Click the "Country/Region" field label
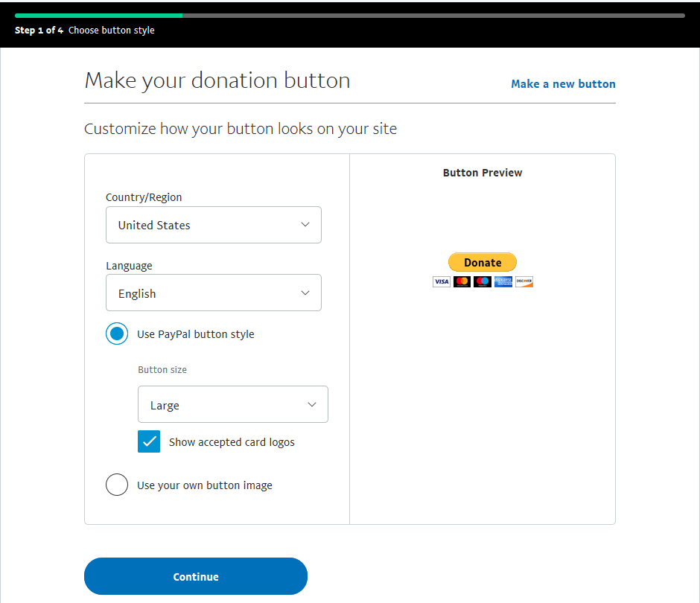This screenshot has height=603, width=700. (x=144, y=197)
